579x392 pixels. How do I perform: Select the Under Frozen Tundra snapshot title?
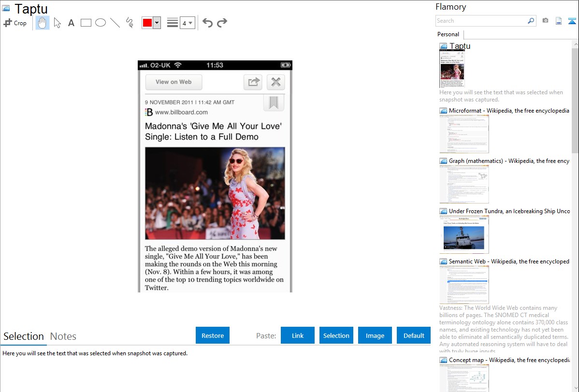click(509, 211)
